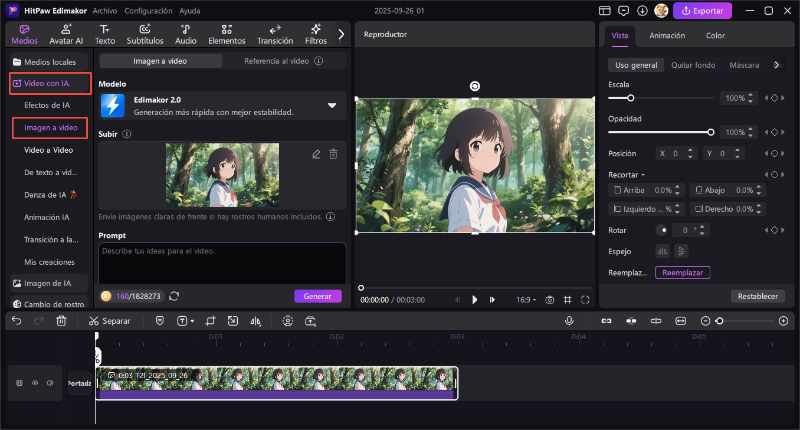800x430 pixels.
Task: Select Quitar fondo sub-tab
Action: coord(693,65)
